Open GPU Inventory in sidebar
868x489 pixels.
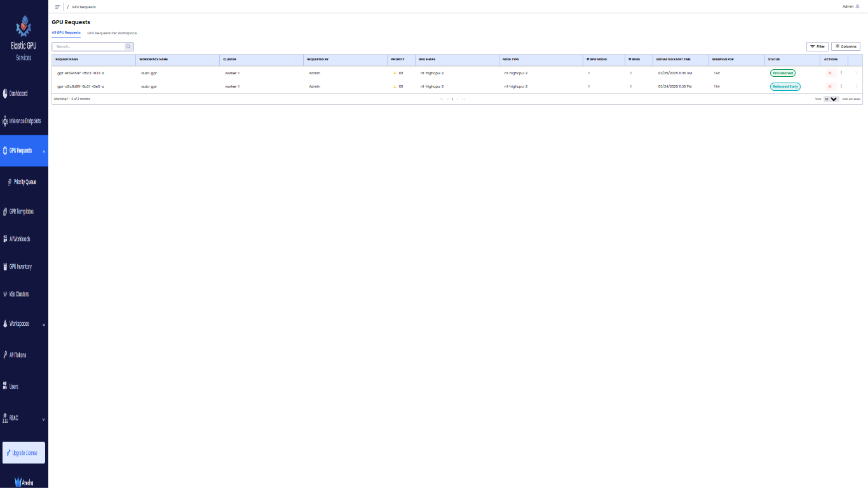tap(20, 267)
